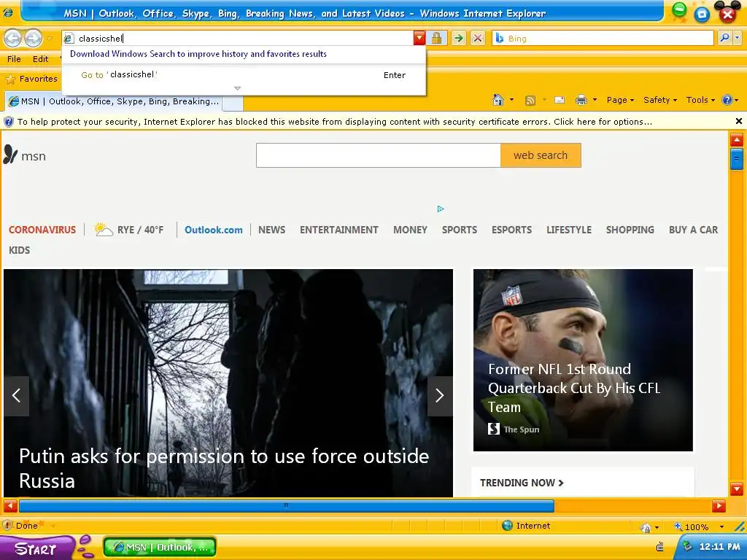
Task: Click the Help question mark icon
Action: tap(727, 100)
